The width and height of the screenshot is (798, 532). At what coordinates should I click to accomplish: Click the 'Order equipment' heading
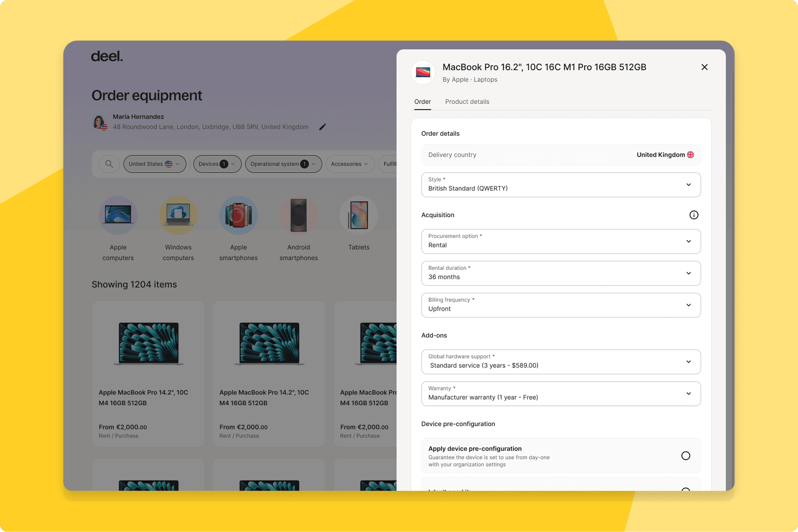147,95
